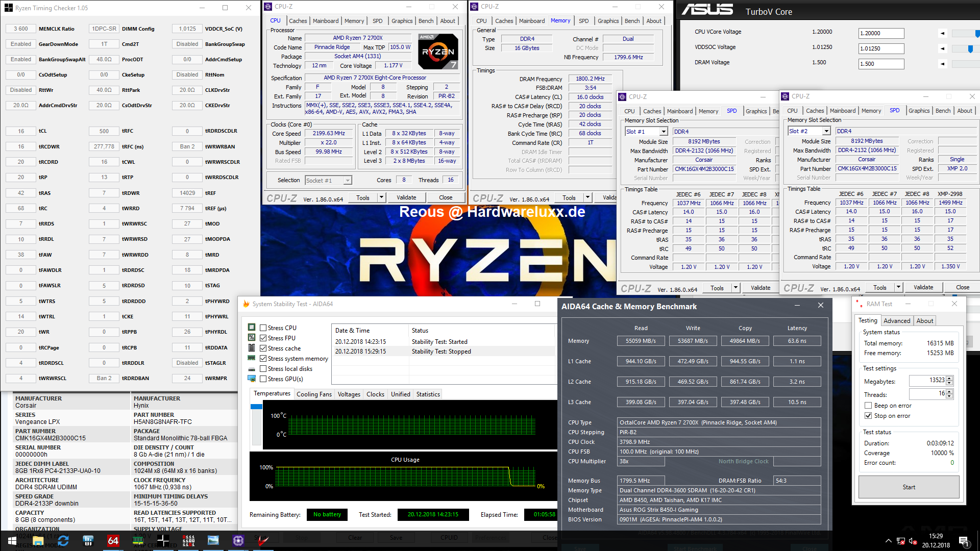The height and width of the screenshot is (551, 980).
Task: Expand the Socket #1 selection dropdown
Action: pyautogui.click(x=348, y=181)
